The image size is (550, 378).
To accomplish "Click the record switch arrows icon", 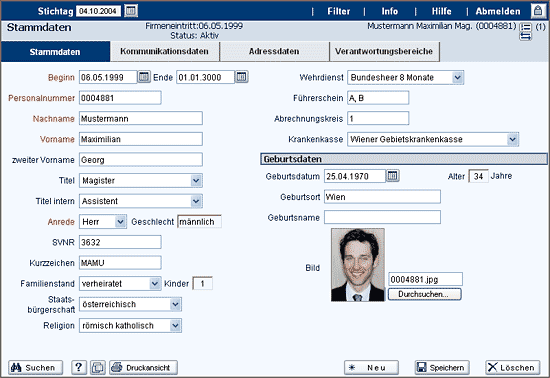I will 525,36.
